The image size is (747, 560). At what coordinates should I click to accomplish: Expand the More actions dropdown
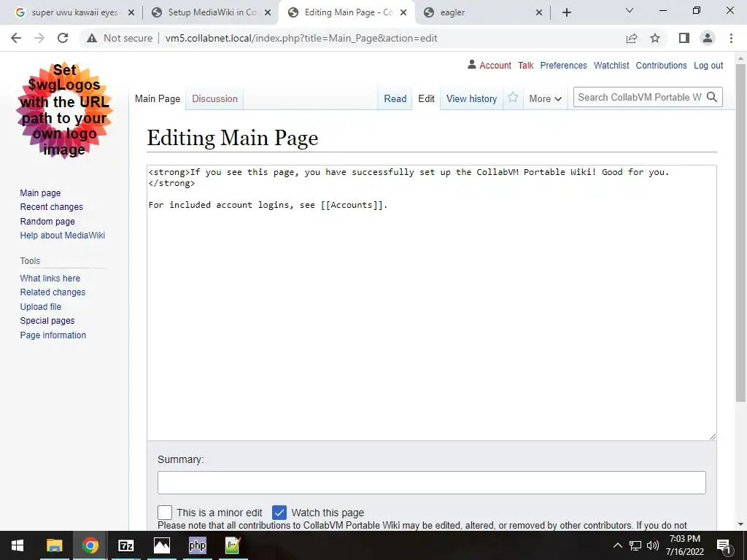click(545, 98)
